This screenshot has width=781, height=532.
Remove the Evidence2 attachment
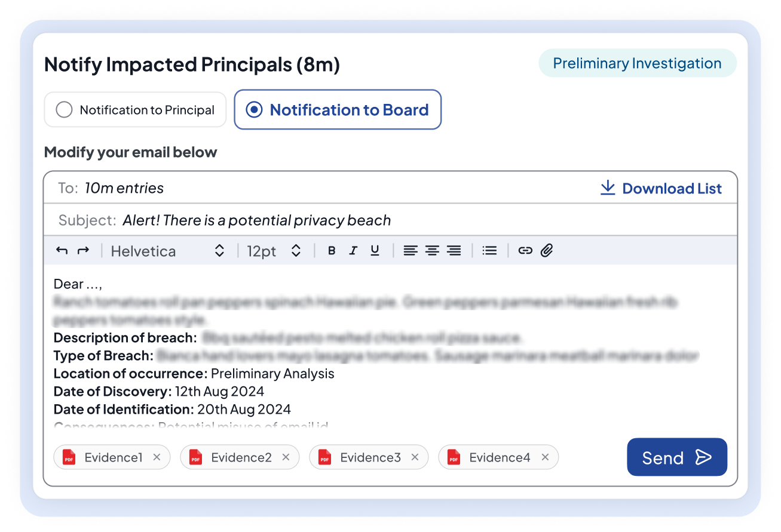tap(286, 457)
